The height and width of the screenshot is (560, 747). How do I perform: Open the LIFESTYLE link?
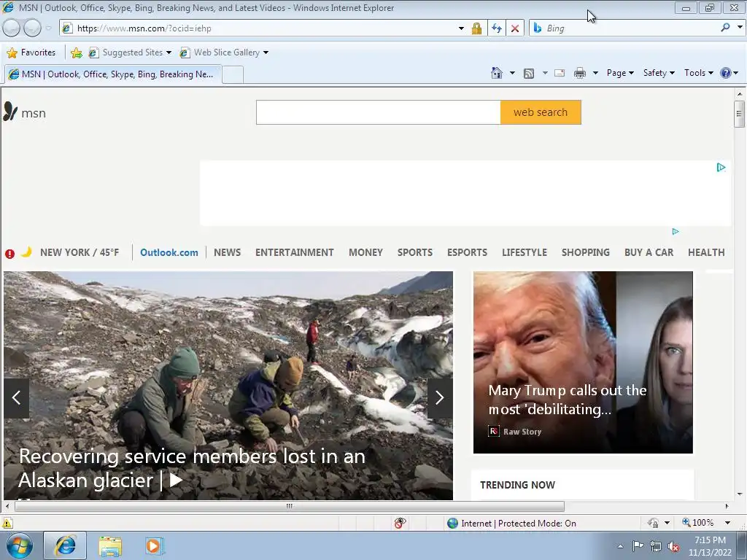(524, 252)
